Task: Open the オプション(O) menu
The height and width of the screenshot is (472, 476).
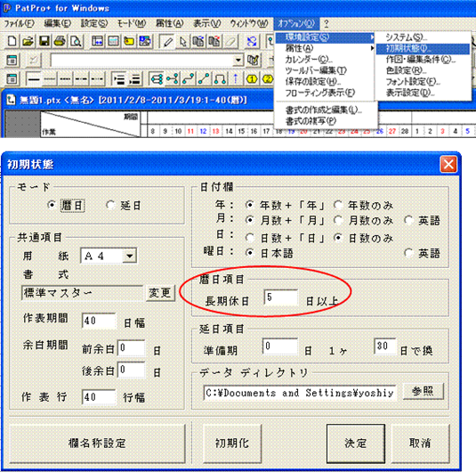Action: (296, 23)
